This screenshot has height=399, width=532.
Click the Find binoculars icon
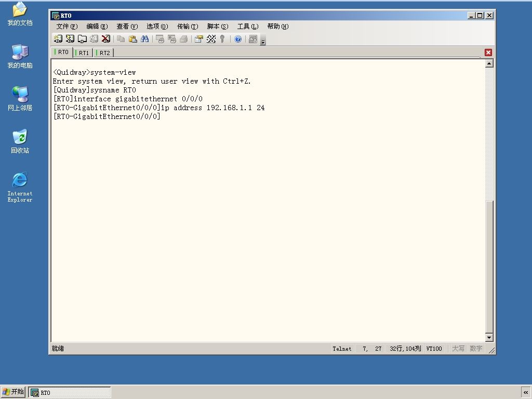[x=144, y=39]
